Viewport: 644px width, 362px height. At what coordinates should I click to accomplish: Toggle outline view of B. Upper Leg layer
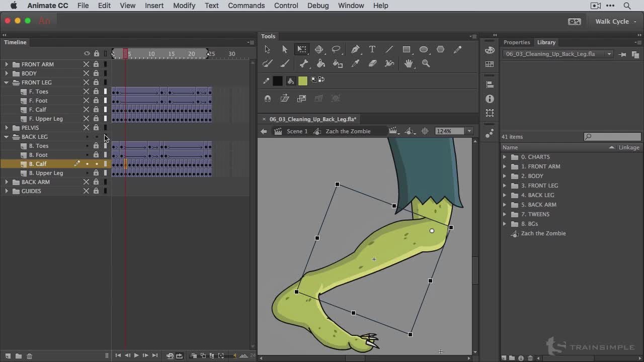tap(106, 173)
